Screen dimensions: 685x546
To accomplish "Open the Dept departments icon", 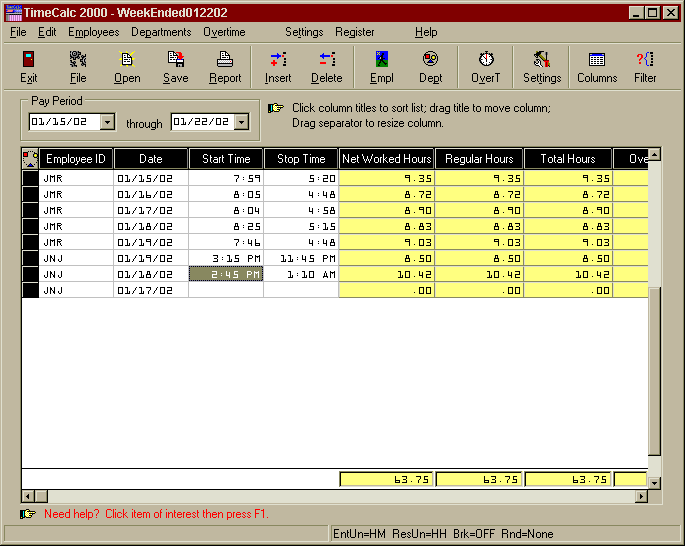I will point(430,59).
